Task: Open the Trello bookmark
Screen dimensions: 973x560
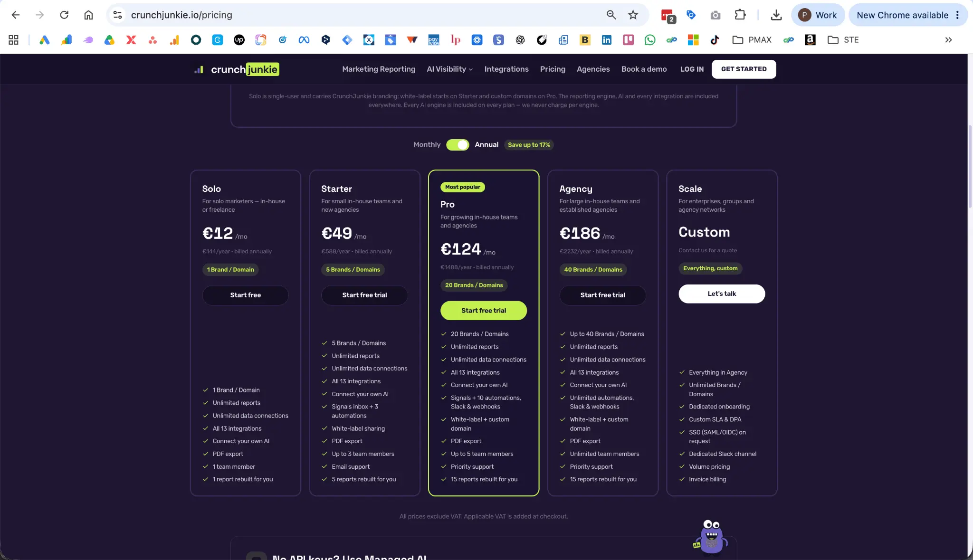Action: [628, 40]
